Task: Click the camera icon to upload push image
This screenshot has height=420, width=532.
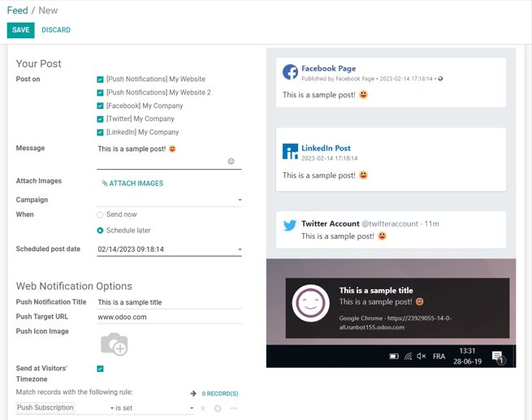Action: point(114,344)
